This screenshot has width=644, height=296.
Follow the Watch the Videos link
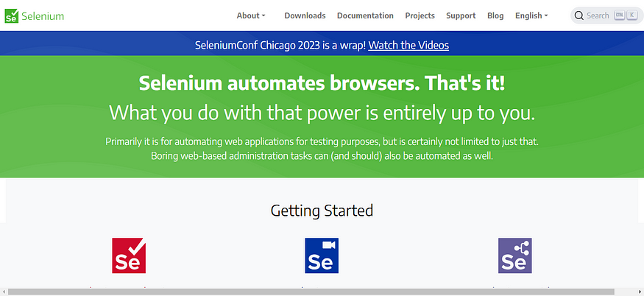408,45
